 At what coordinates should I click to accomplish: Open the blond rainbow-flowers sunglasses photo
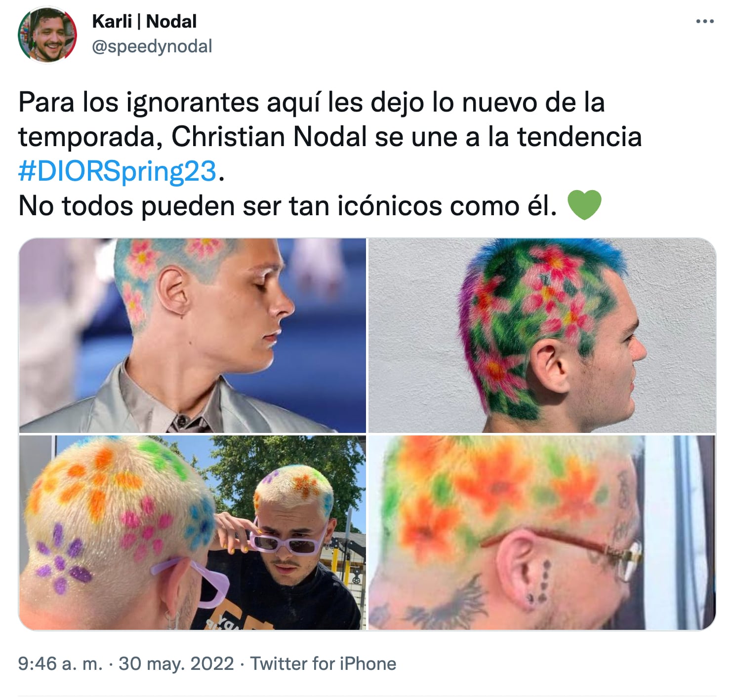(x=193, y=533)
